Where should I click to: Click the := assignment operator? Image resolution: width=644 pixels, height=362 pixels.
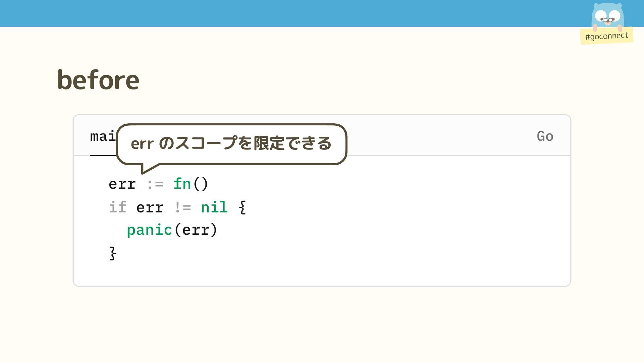tap(155, 184)
